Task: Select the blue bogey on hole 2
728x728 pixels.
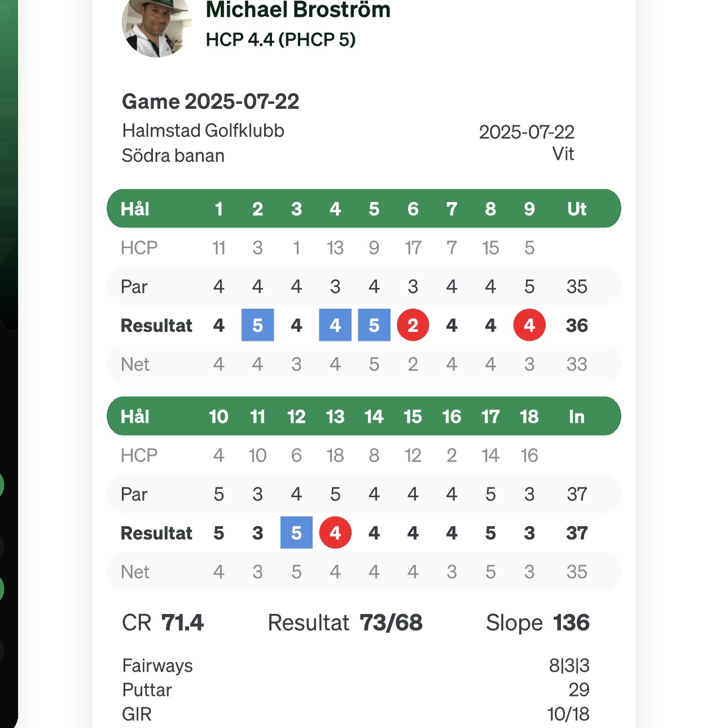Action: pyautogui.click(x=258, y=325)
